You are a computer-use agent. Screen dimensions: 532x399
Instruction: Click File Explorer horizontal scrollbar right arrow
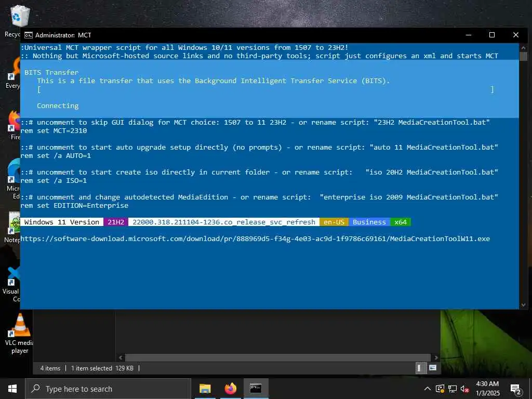pos(436,357)
